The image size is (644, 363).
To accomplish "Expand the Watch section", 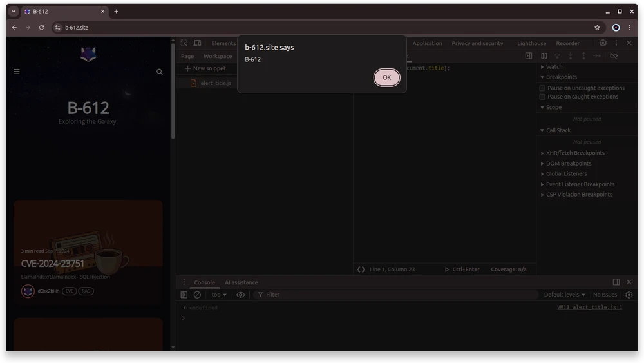I will pyautogui.click(x=554, y=67).
